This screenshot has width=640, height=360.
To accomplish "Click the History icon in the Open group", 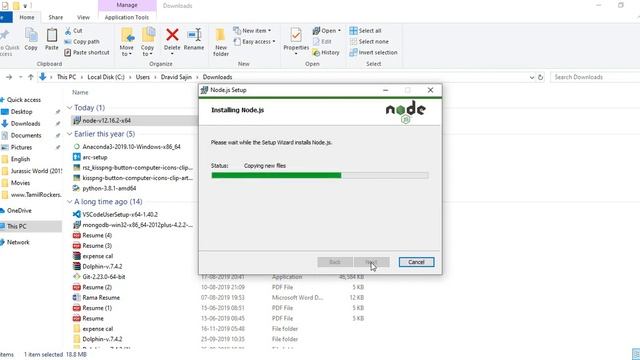I will pyautogui.click(x=326, y=52).
